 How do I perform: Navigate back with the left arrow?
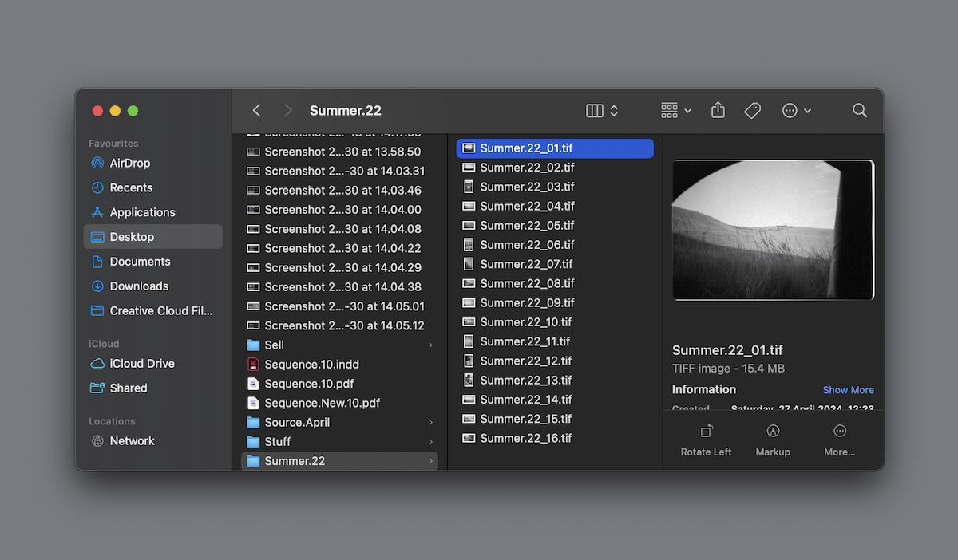[x=255, y=110]
